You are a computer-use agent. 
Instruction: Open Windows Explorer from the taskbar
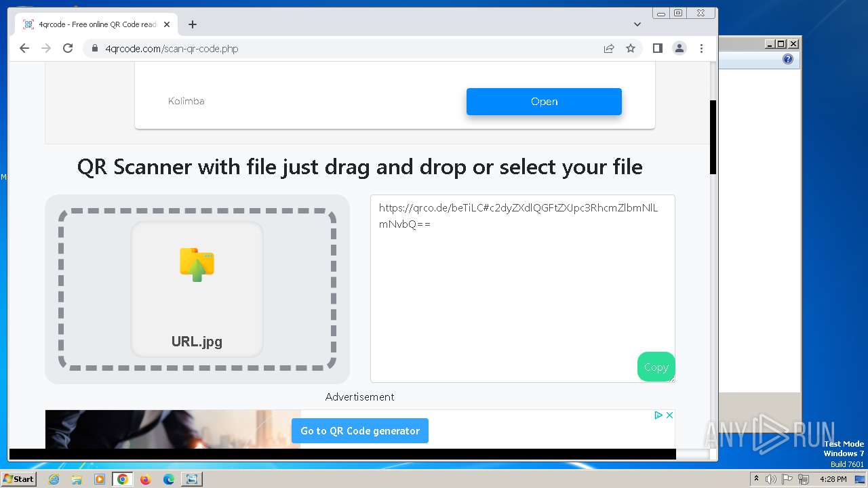click(77, 479)
